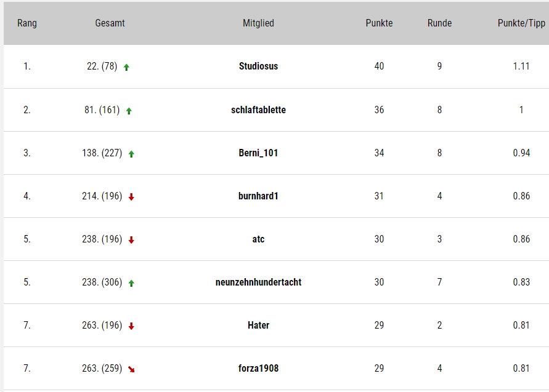Screen dimensions: 549x392
Task: Click diagonal red arrow in forza1908 row
Action: click(131, 369)
